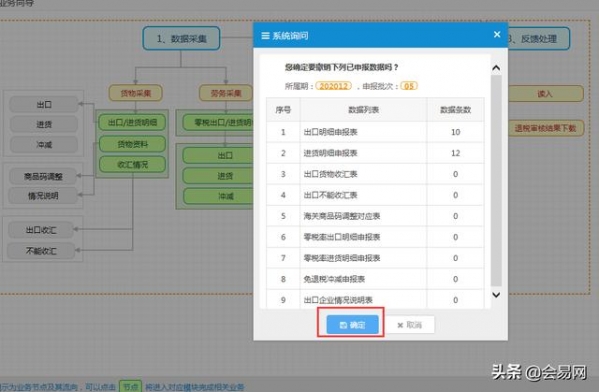The height and width of the screenshot is (392, 599).
Task: Open the 不能收汇 node
Action: [x=41, y=251]
